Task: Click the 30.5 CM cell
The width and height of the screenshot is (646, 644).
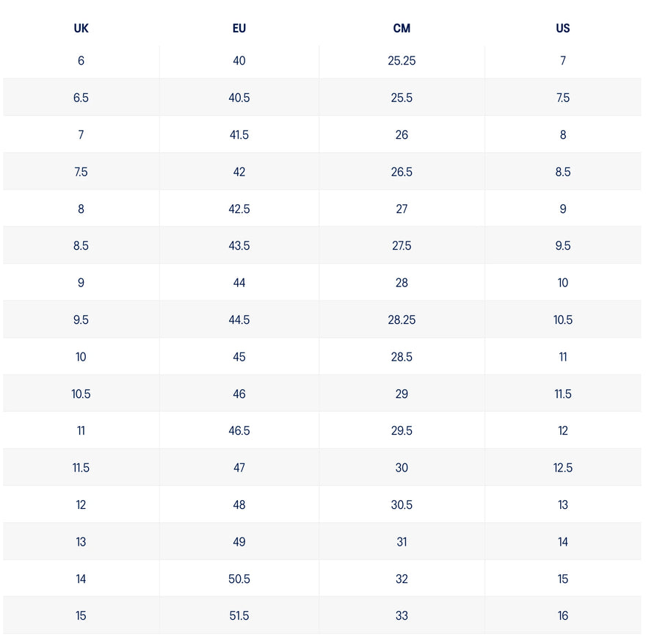Action: click(x=402, y=505)
